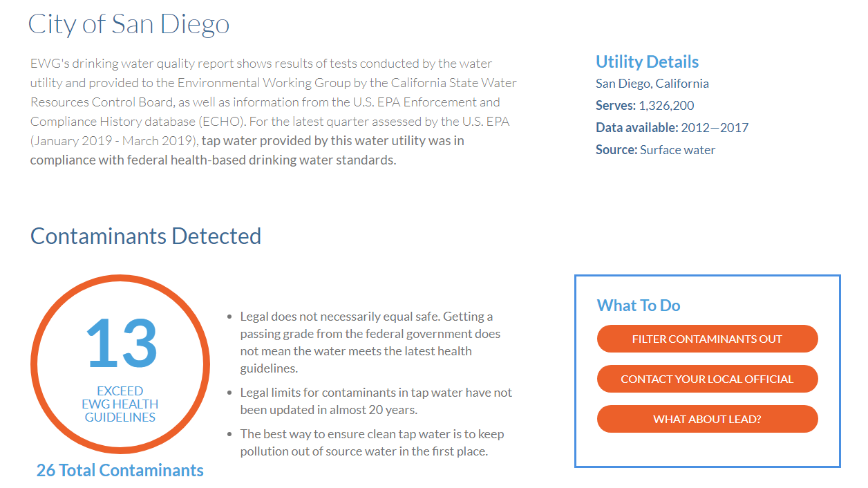Click the Serves: 1,326,200 line

[x=645, y=106]
